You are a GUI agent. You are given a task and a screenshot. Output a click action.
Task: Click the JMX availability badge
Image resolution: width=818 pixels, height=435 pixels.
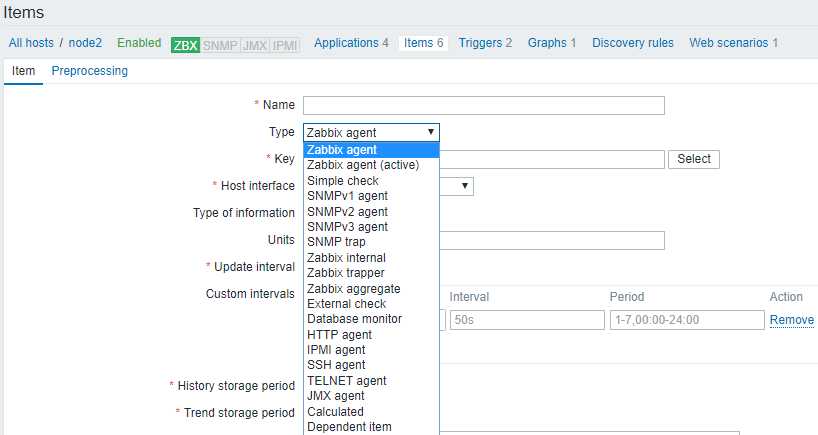click(x=255, y=45)
